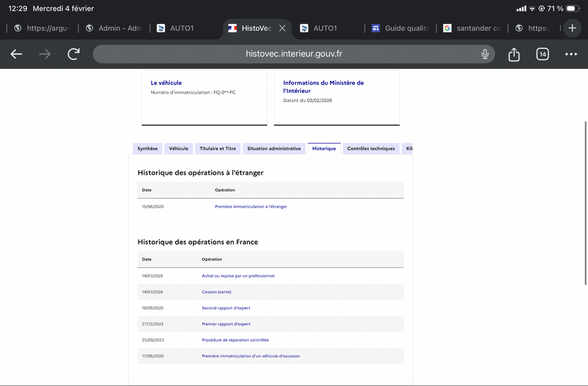Click Procédure de réparation contrôlée entry
The width and height of the screenshot is (588, 386).
tap(235, 340)
